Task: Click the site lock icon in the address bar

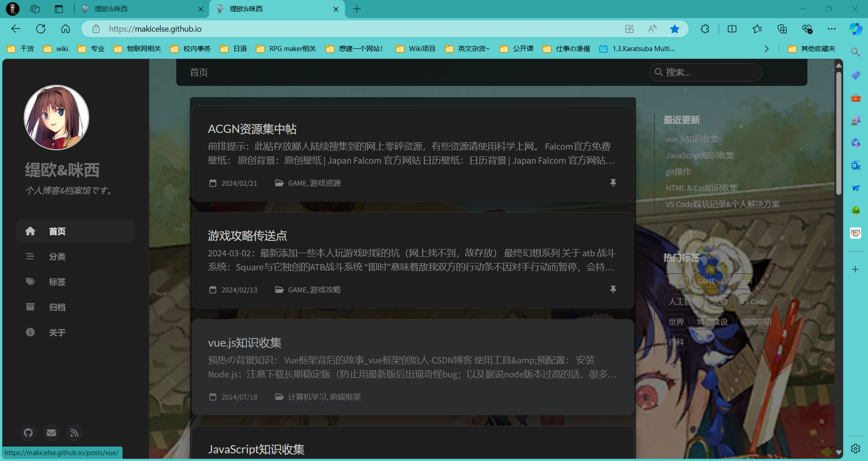Action: click(x=96, y=29)
